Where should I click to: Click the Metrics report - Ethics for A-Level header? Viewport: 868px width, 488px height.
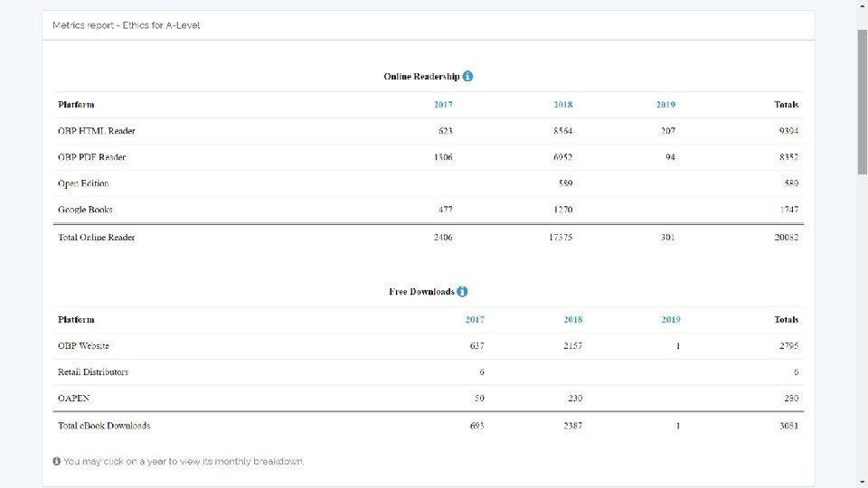127,25
